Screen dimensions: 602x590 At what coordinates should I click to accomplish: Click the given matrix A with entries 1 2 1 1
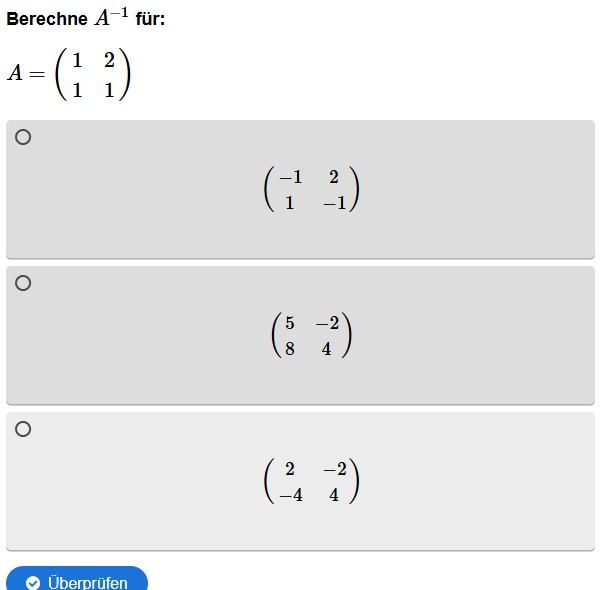(x=94, y=75)
